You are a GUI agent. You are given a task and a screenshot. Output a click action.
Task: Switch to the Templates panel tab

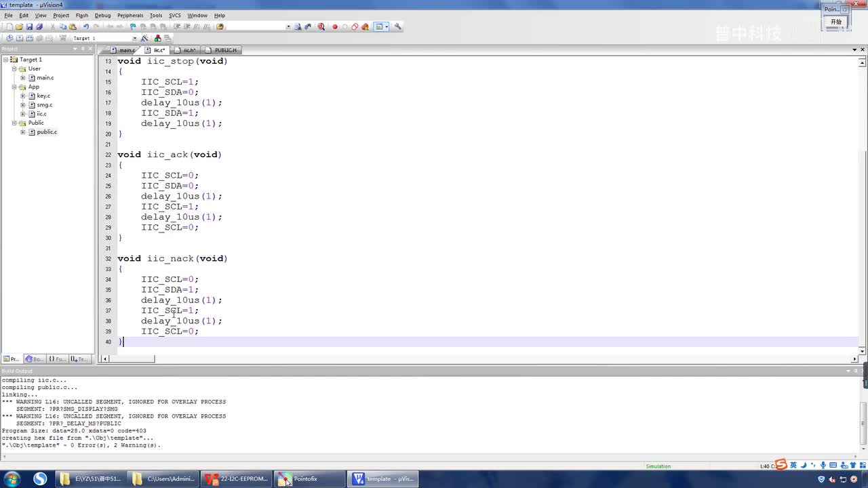pyautogui.click(x=79, y=359)
